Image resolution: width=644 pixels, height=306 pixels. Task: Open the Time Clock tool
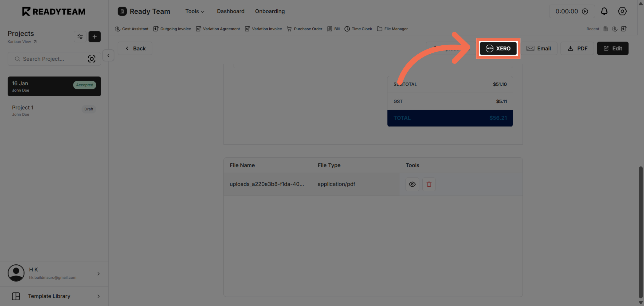[x=347, y=29]
